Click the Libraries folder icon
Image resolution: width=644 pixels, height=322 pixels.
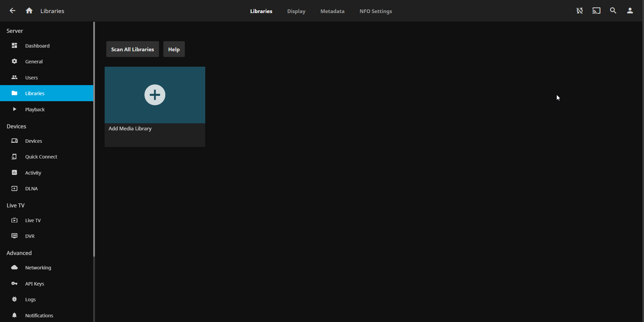(x=14, y=93)
